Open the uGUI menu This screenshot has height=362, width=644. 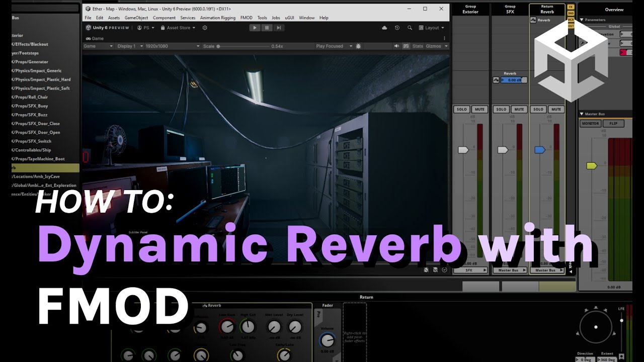pos(289,18)
